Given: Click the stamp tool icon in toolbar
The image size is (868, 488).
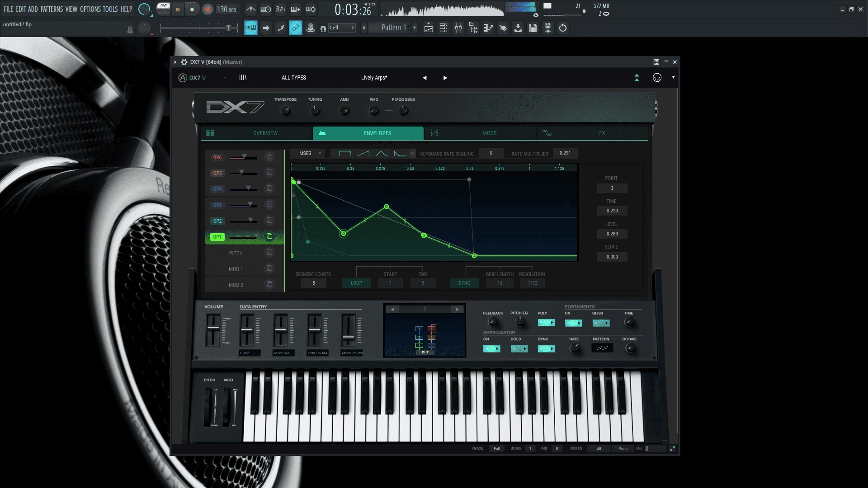Looking at the screenshot, I should tap(311, 28).
